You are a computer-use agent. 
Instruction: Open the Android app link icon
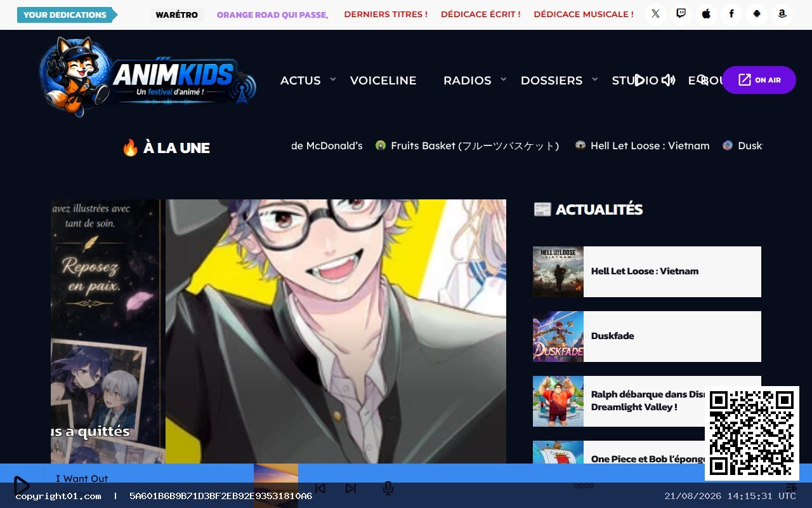coord(757,14)
